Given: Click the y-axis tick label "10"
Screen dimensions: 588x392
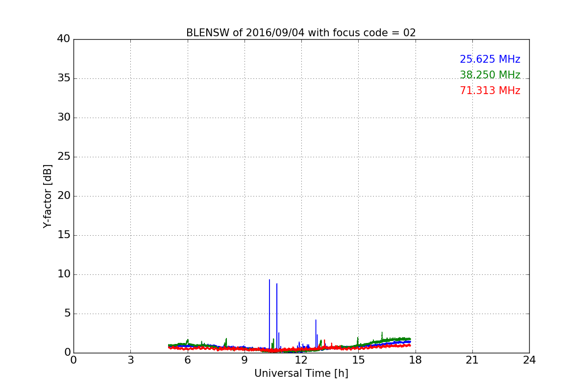Looking at the screenshot, I should coord(63,274).
